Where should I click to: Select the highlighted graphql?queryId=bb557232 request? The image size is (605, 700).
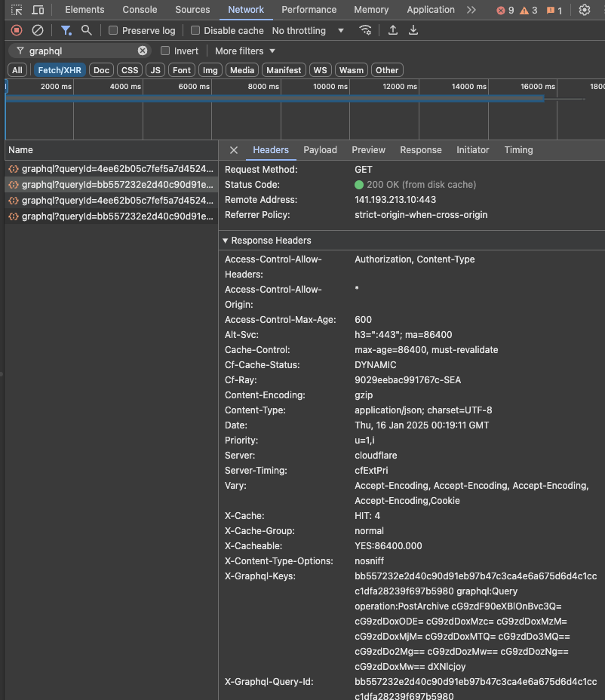coord(111,184)
